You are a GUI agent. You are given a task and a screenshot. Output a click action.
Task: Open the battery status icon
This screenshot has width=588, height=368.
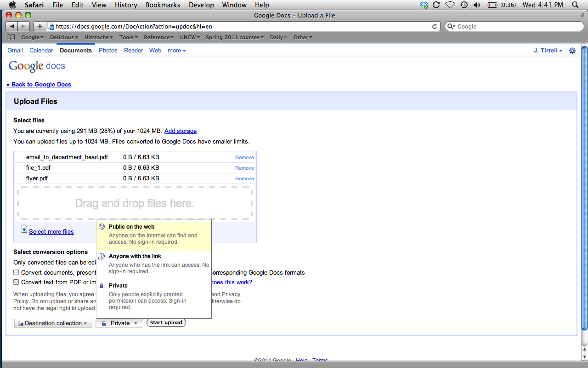click(x=492, y=5)
